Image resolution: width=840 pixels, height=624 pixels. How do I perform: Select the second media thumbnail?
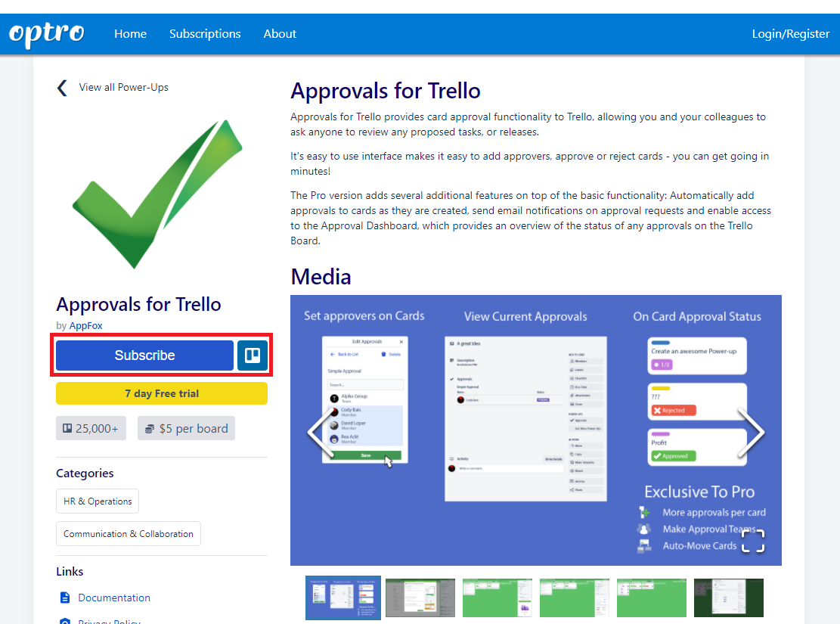(420, 598)
